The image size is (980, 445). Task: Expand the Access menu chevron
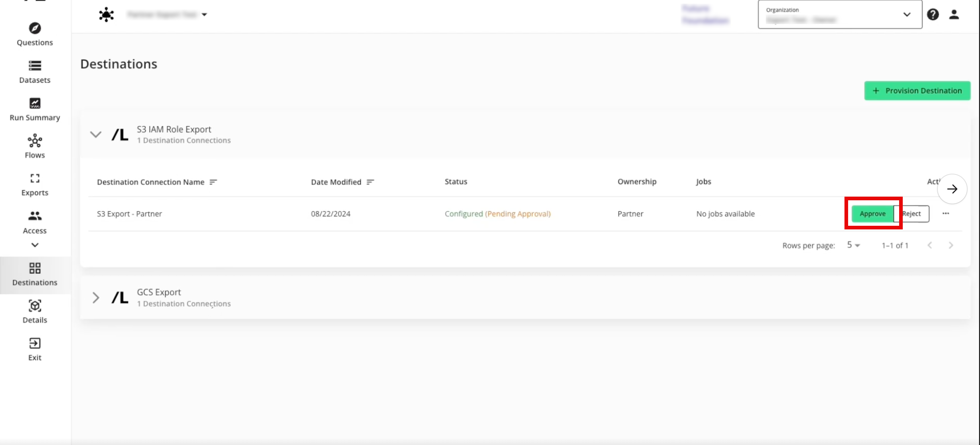pyautogui.click(x=35, y=245)
